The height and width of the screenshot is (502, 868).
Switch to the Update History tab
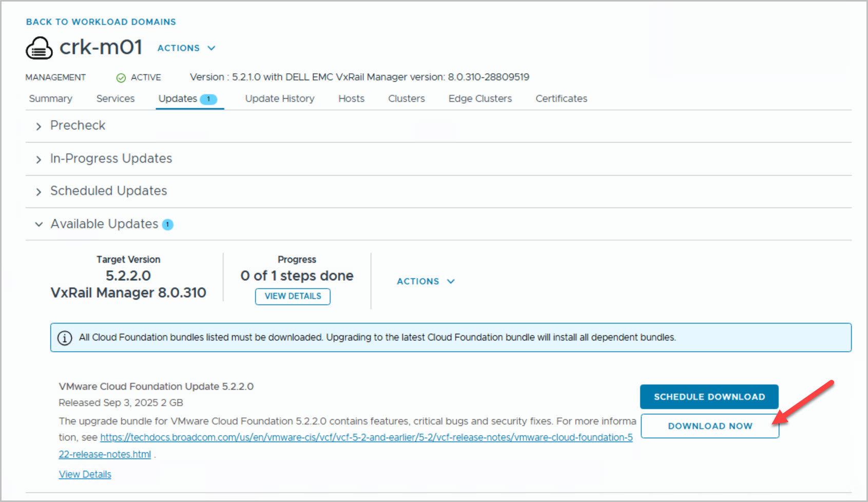pyautogui.click(x=280, y=99)
